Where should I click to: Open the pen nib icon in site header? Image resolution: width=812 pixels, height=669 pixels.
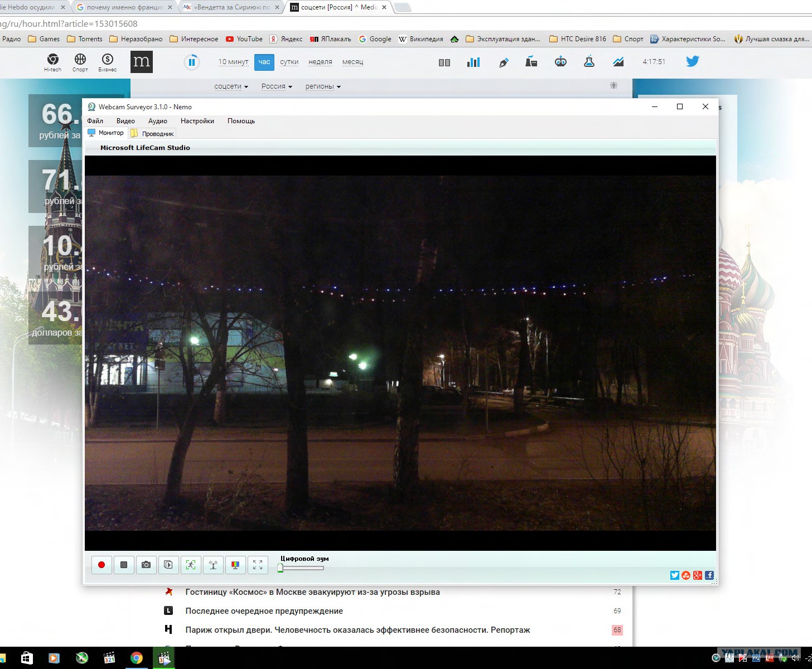click(x=504, y=62)
